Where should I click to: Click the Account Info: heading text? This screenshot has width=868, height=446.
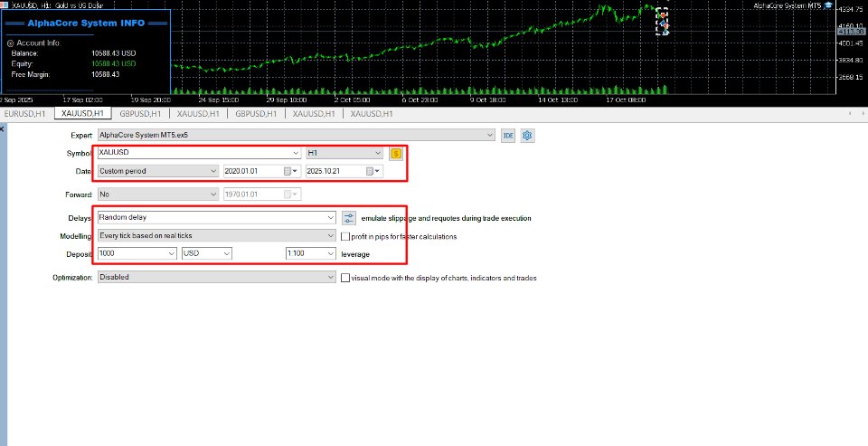pyautogui.click(x=38, y=43)
